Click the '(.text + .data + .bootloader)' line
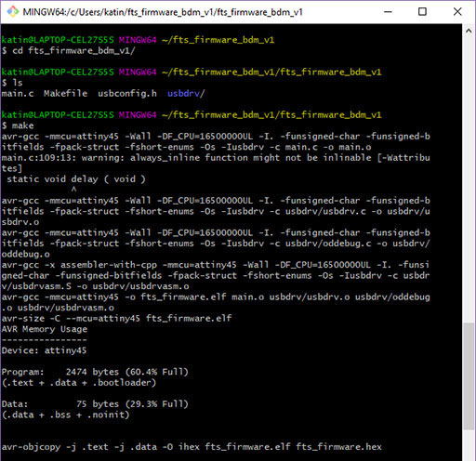This screenshot has height=461, width=476. pyautogui.click(x=79, y=383)
